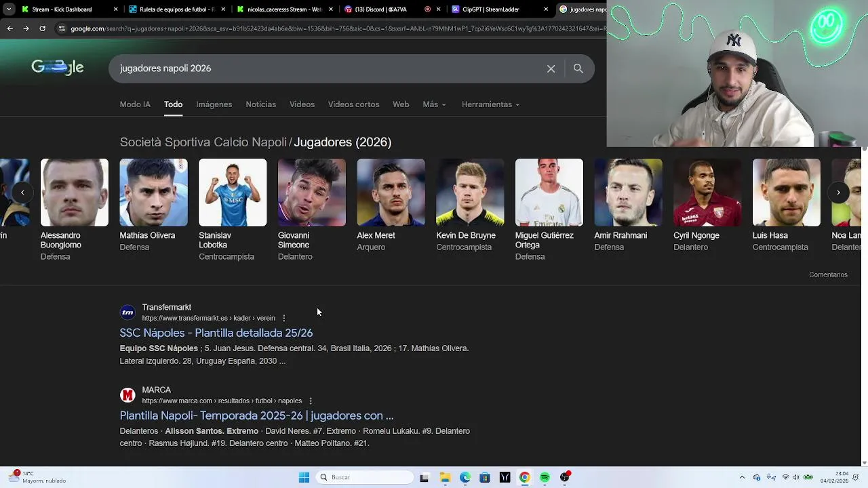Select the Imágenes search tab
This screenshot has height=488, width=868.
coord(214,104)
